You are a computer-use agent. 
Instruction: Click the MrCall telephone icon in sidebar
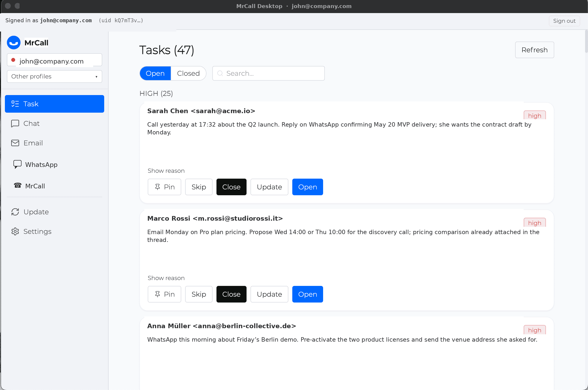[x=17, y=185]
